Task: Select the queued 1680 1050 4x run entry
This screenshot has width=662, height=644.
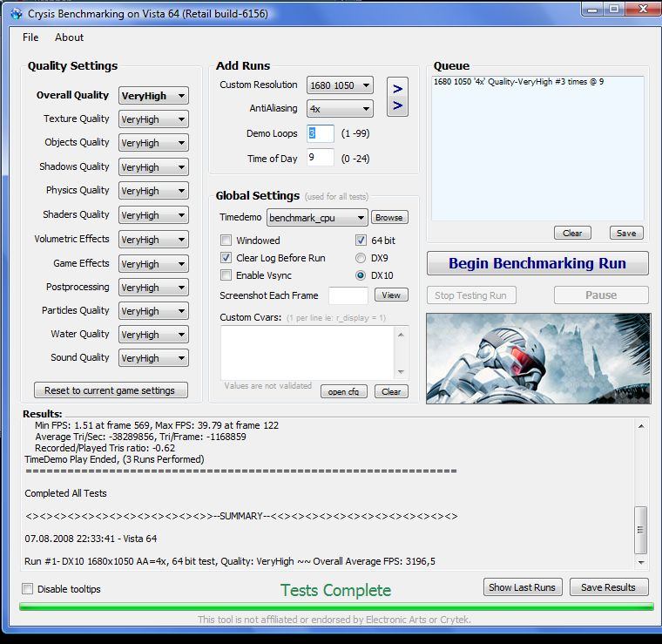Action: [x=518, y=82]
